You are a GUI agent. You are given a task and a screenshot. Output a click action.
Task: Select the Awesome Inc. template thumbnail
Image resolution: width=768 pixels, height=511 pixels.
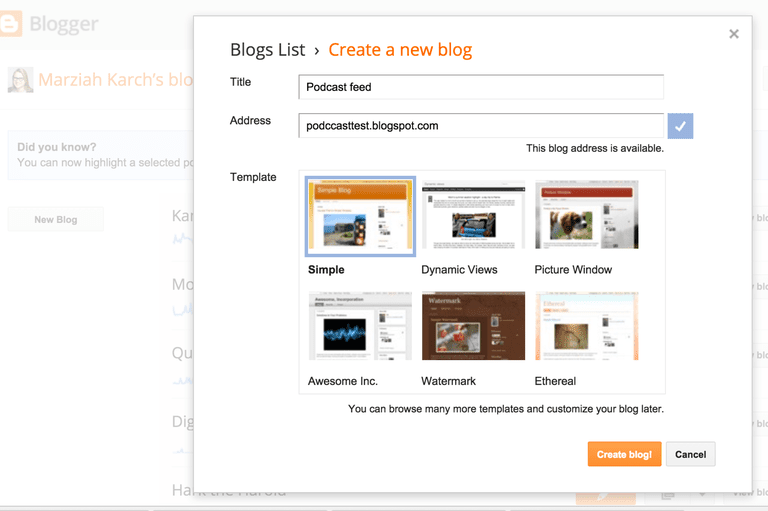(x=360, y=326)
